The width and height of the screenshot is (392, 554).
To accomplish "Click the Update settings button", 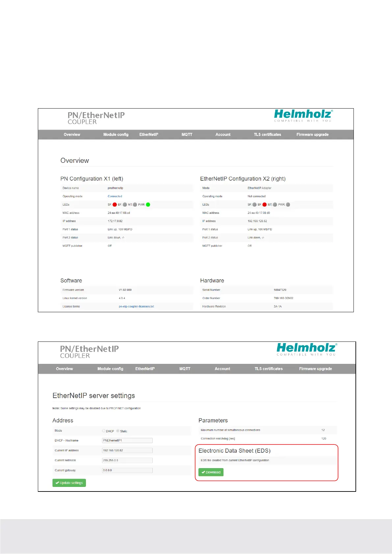I will point(69,483).
